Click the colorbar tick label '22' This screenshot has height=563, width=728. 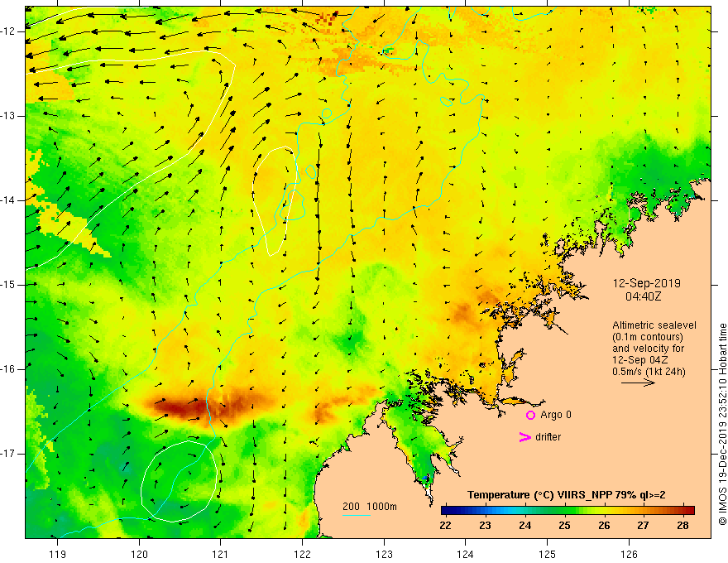[x=445, y=526]
